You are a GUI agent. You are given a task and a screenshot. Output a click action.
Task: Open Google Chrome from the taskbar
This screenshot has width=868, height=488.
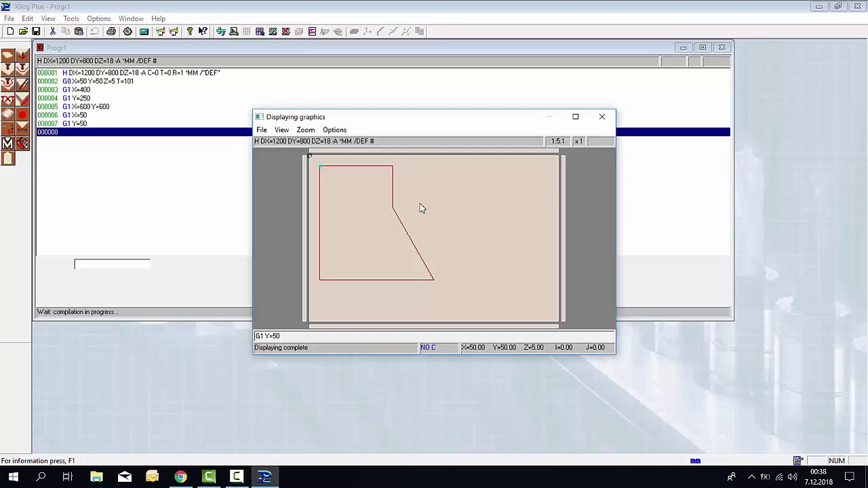(180, 476)
